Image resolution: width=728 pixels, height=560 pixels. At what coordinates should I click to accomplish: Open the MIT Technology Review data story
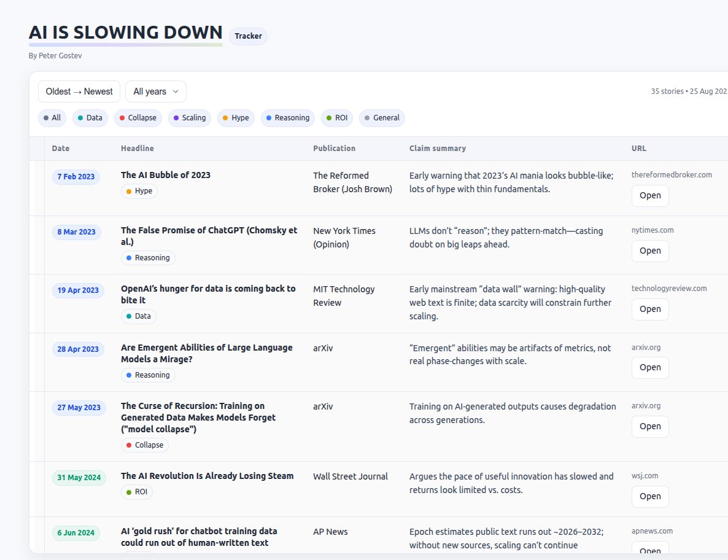[x=650, y=309]
